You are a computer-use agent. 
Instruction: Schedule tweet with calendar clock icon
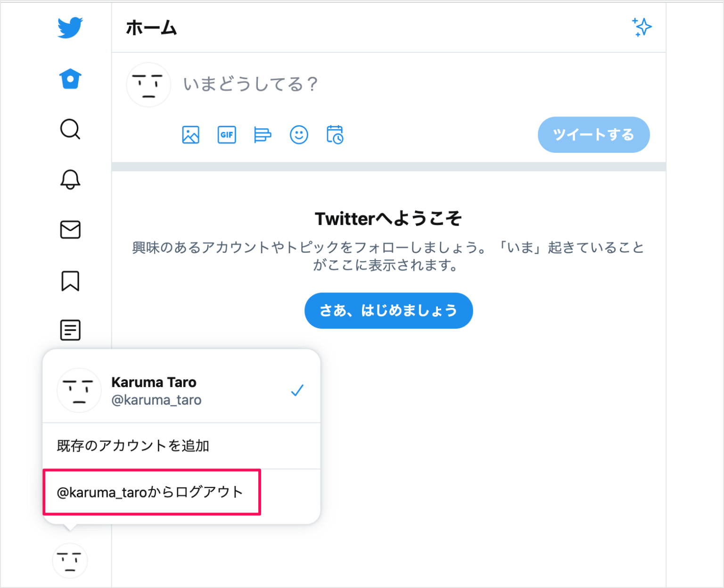335,135
